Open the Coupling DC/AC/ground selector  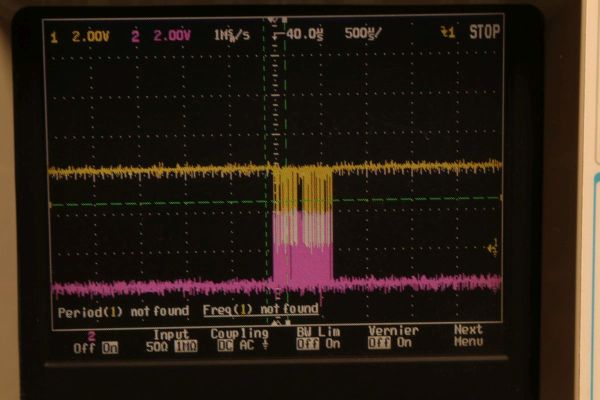pyautogui.click(x=240, y=342)
